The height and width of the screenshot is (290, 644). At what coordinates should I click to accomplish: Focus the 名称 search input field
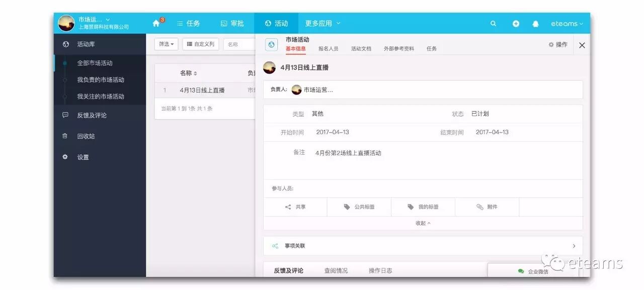(239, 44)
